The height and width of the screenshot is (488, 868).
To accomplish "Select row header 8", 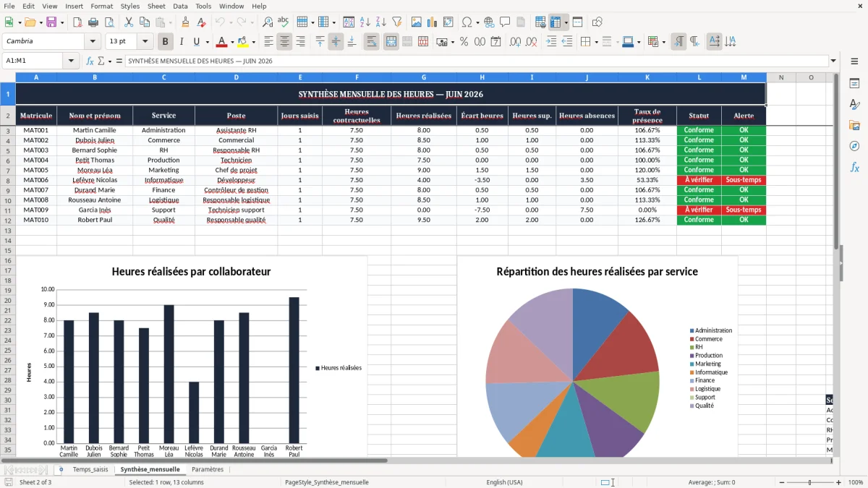I will [8, 180].
